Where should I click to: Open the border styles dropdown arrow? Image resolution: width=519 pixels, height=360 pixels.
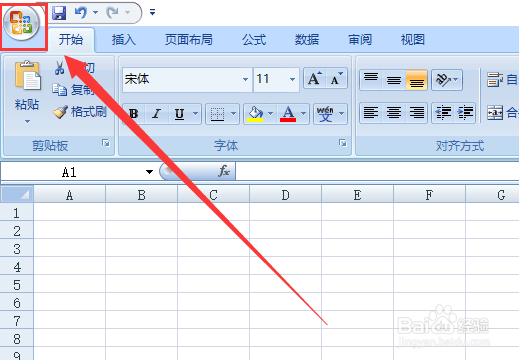point(234,114)
